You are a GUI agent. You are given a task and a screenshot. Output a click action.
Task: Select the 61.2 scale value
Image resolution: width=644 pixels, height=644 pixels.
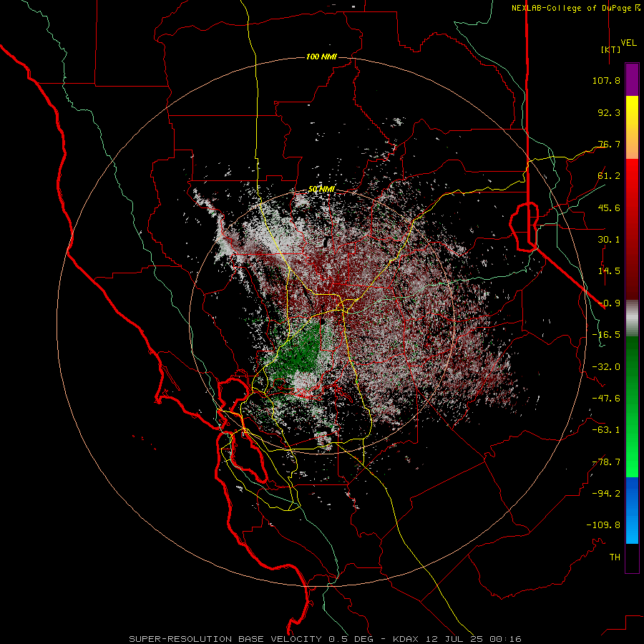coord(609,176)
